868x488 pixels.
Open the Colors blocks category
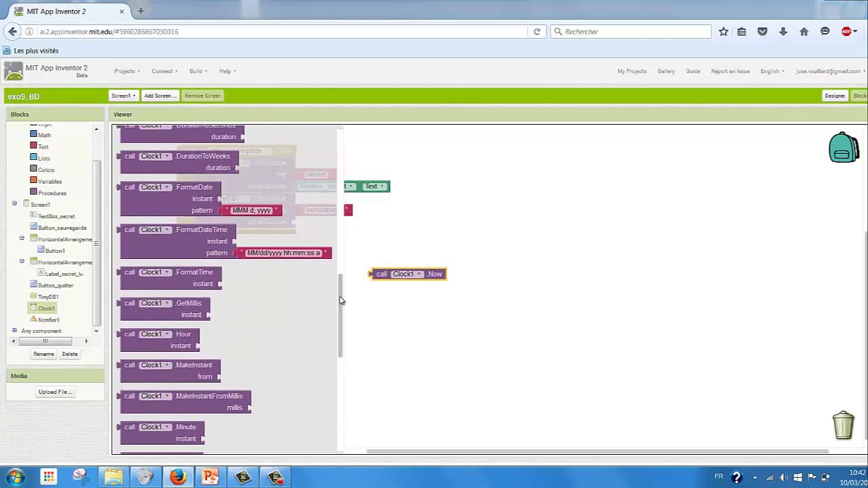(46, 169)
